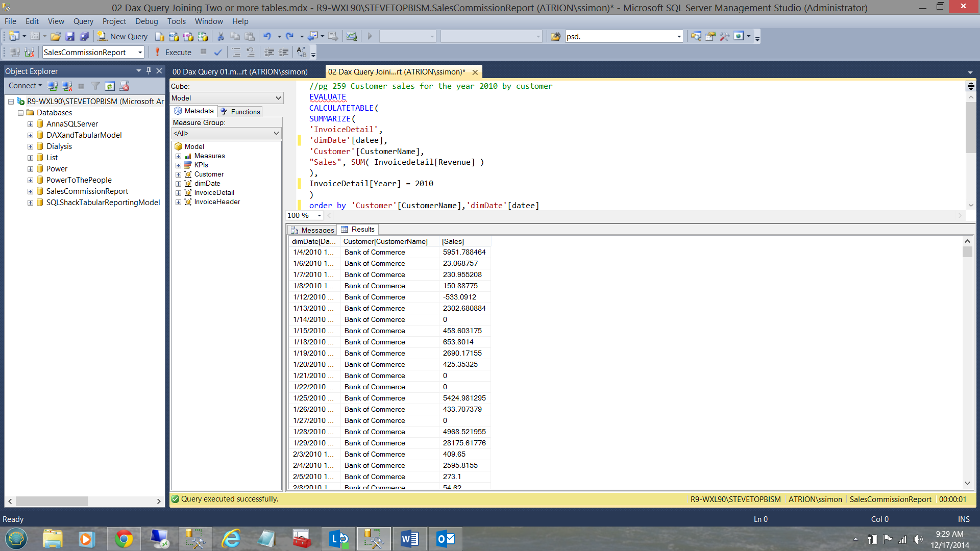Click the New Query button
Image resolution: width=980 pixels, height=551 pixels.
coord(123,36)
